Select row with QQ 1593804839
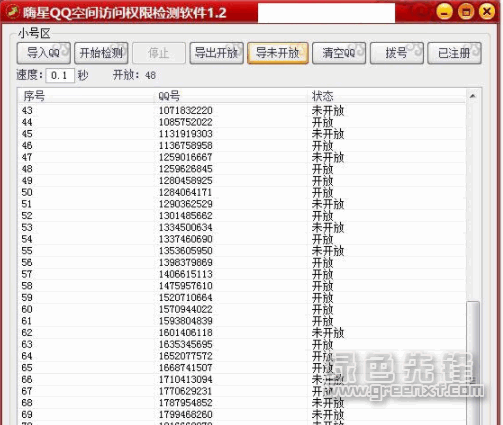503x425 pixels. (242, 321)
